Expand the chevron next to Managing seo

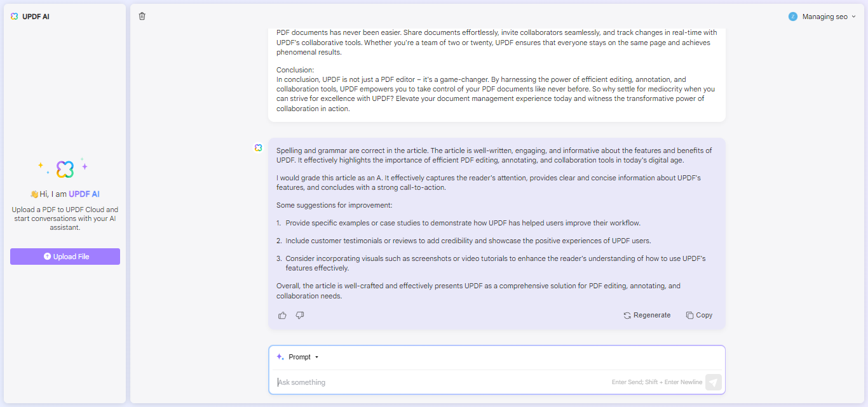tap(853, 17)
